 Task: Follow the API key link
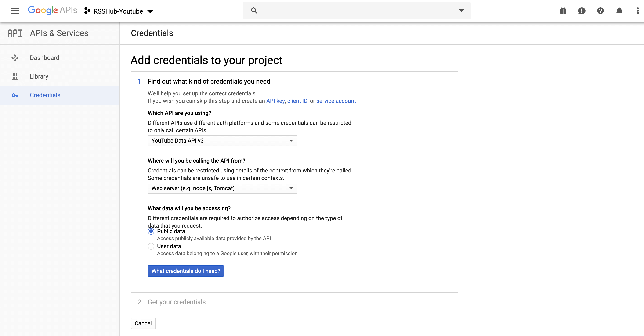click(275, 101)
